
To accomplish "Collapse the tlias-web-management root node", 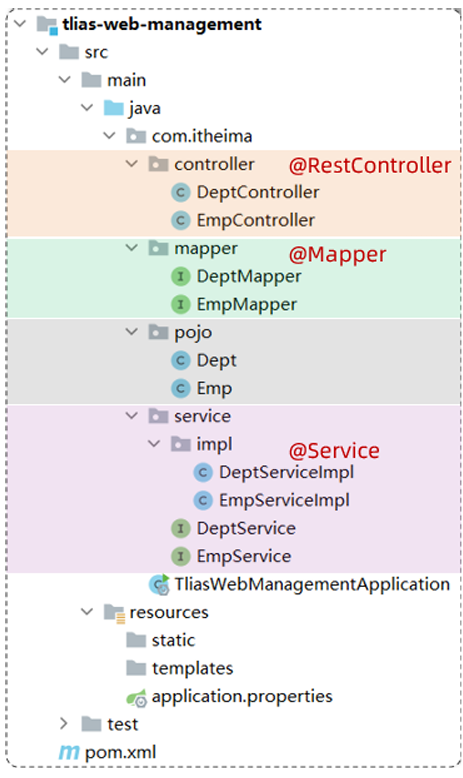I will click(20, 23).
